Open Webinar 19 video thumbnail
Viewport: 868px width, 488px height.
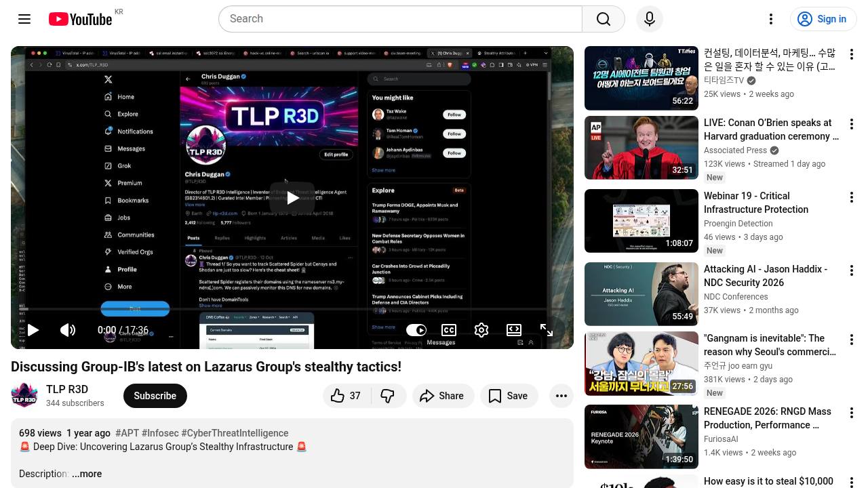pyautogui.click(x=642, y=221)
